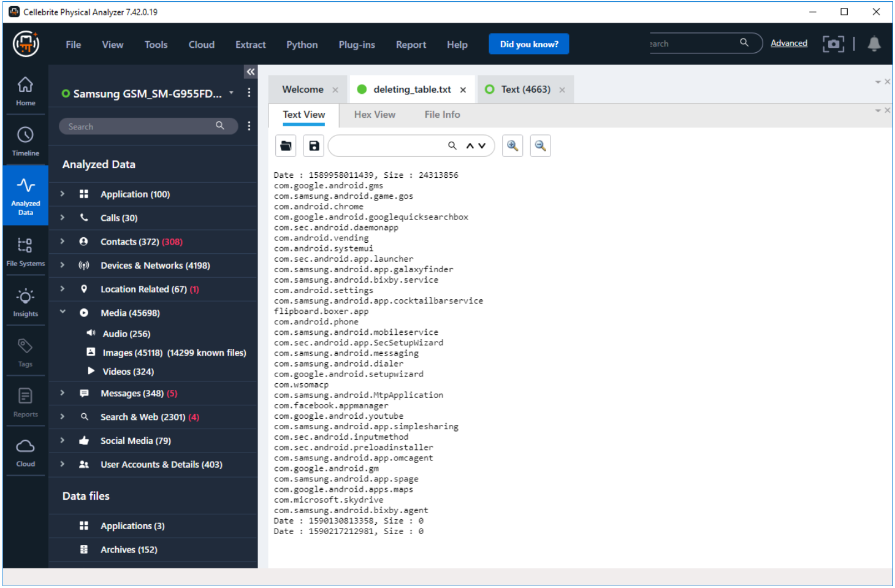The height and width of the screenshot is (588, 895).
Task: Select the Analyzed Data sidebar icon
Action: point(25,195)
